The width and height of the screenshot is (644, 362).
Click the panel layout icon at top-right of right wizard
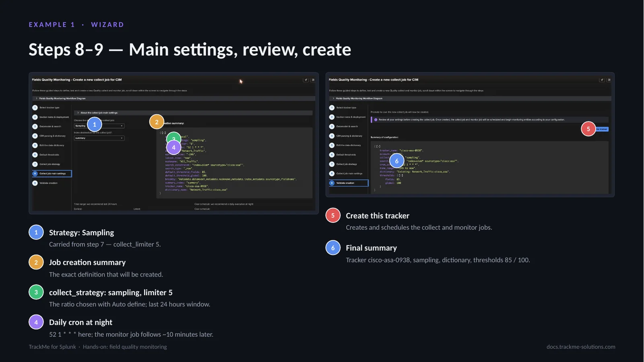(x=609, y=80)
